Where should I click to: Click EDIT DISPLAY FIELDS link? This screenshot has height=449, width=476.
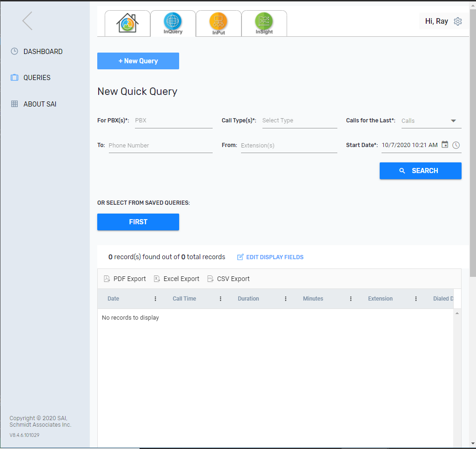click(270, 257)
